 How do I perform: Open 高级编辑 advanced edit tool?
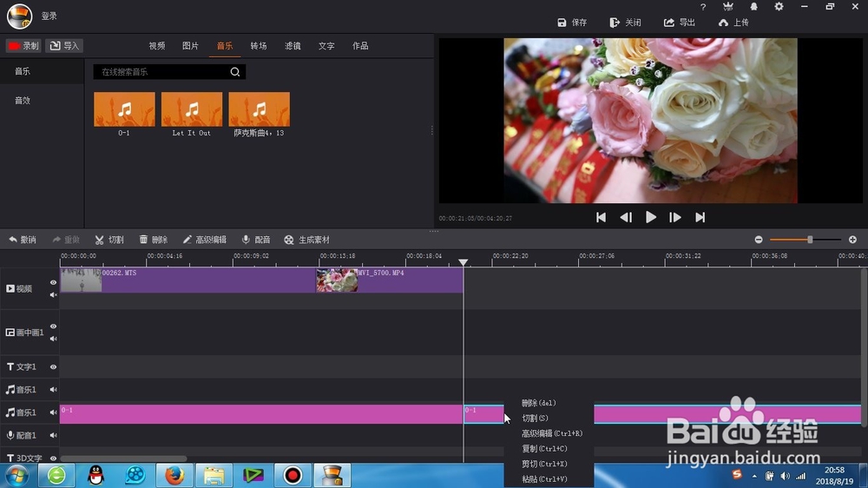(205, 240)
